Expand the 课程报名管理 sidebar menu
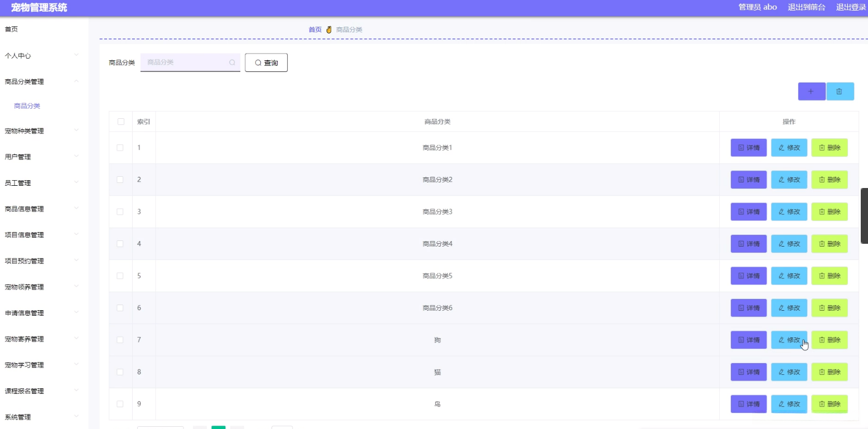Image resolution: width=868 pixels, height=429 pixels. pos(44,391)
